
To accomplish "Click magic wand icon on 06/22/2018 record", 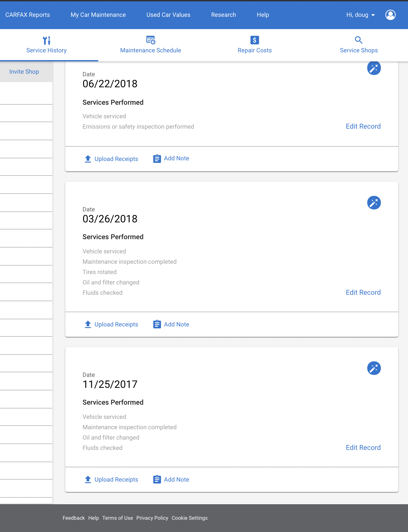I will coord(374,68).
